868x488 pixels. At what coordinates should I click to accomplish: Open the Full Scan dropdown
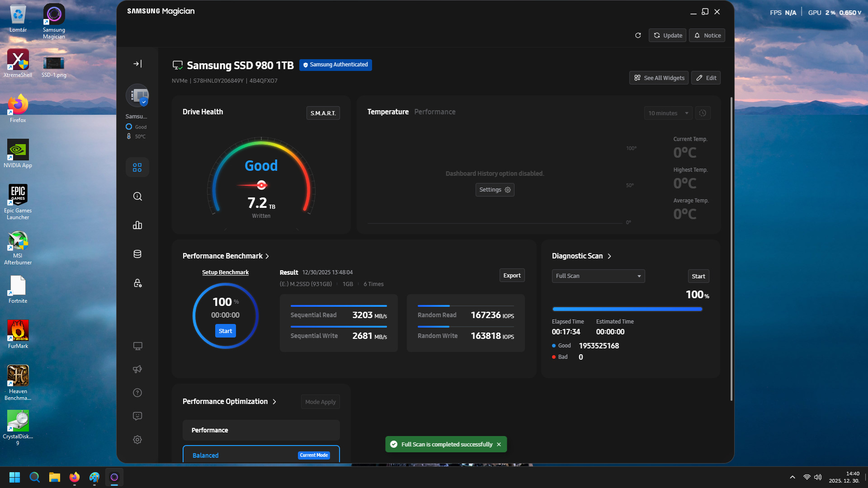(598, 276)
